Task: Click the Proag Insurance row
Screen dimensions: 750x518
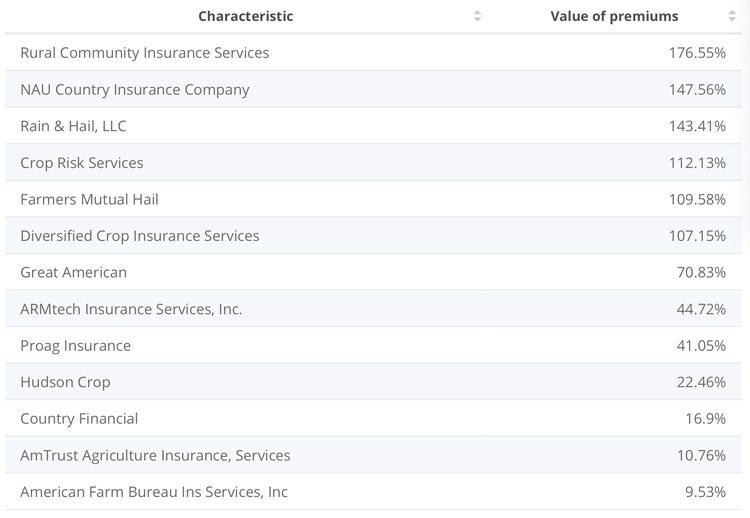Action: (75, 346)
